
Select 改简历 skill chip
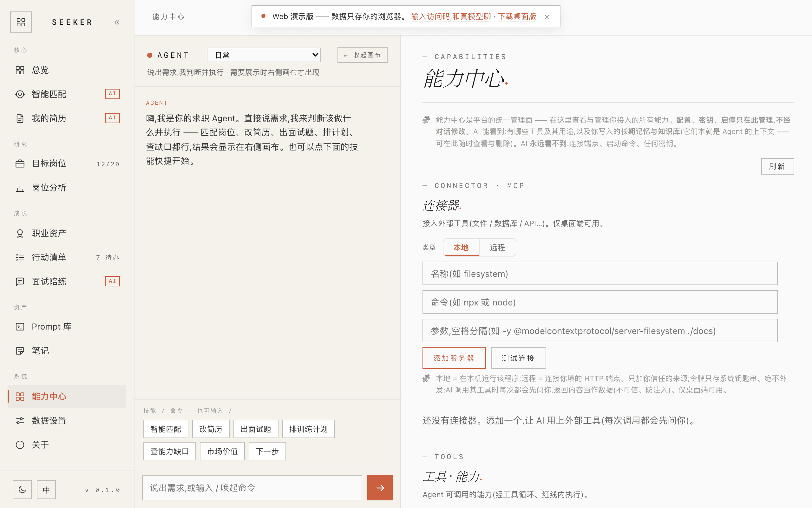[211, 429]
